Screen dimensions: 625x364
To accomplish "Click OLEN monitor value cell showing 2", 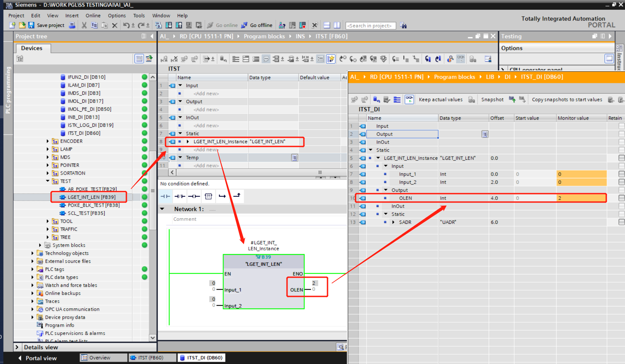I will (581, 198).
